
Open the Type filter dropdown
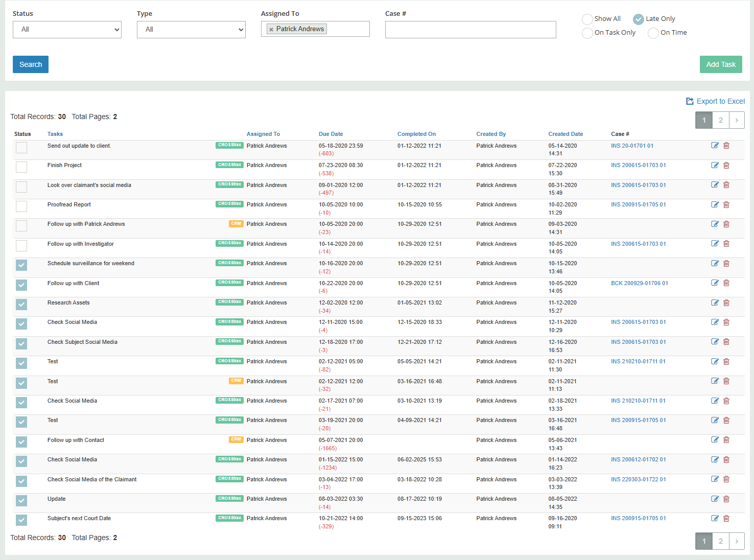tap(191, 30)
